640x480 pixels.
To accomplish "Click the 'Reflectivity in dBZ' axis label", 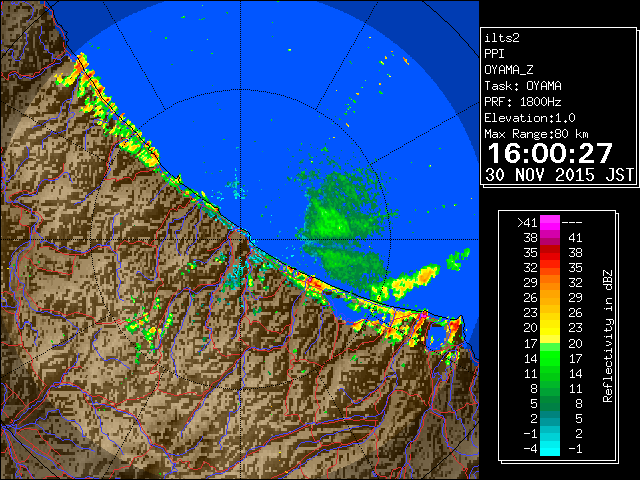I will coord(608,336).
